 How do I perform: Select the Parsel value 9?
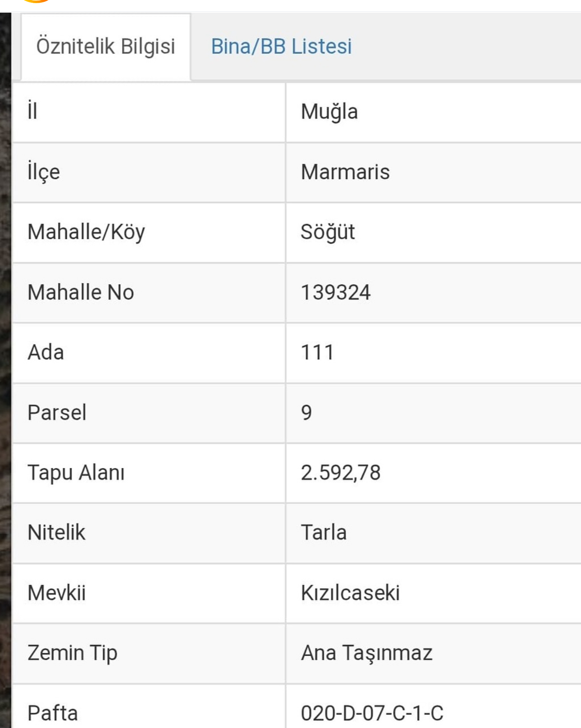306,413
